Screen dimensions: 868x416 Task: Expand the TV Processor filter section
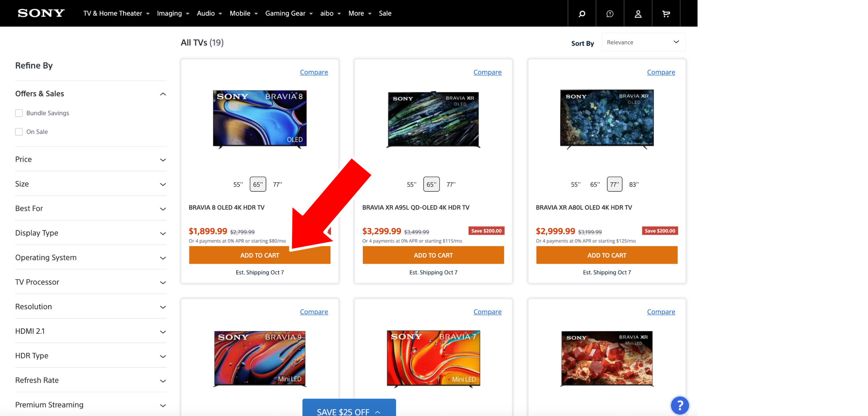tap(91, 282)
